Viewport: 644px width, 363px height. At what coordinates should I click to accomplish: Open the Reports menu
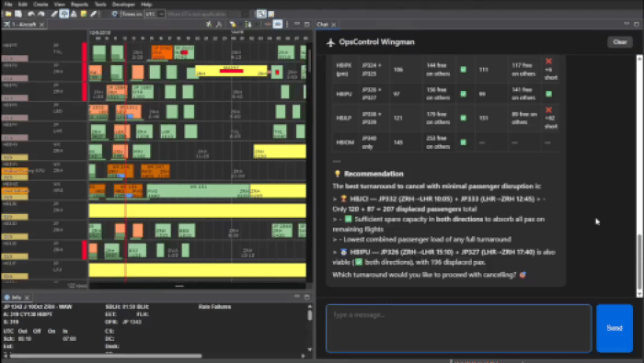click(x=79, y=4)
